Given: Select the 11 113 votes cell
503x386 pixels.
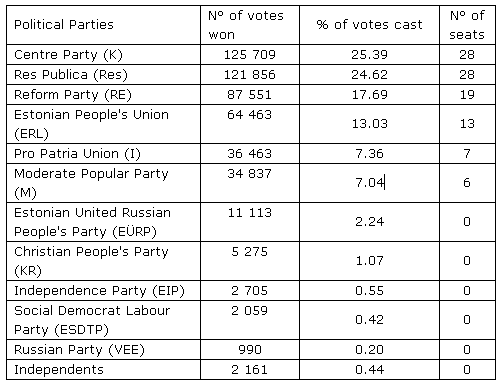Looking at the screenshot, I should (250, 222).
